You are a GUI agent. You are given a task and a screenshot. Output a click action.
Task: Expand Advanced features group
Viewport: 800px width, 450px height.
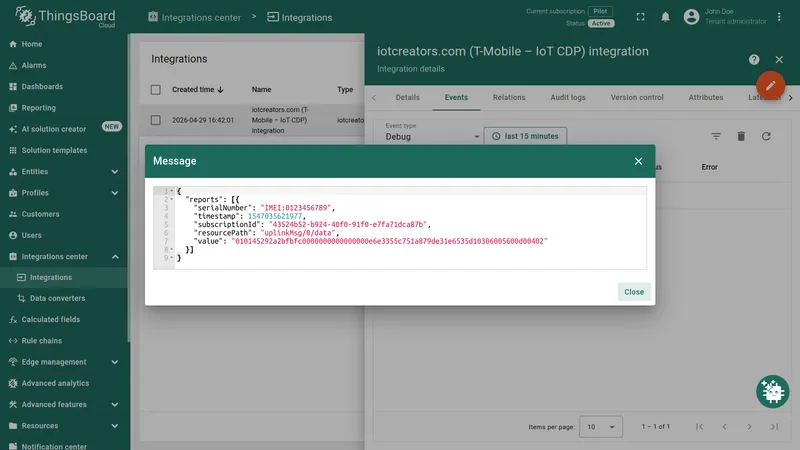pos(115,405)
